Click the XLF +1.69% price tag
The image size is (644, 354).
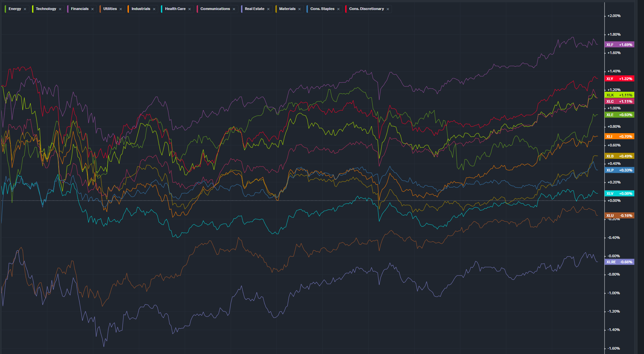point(619,45)
